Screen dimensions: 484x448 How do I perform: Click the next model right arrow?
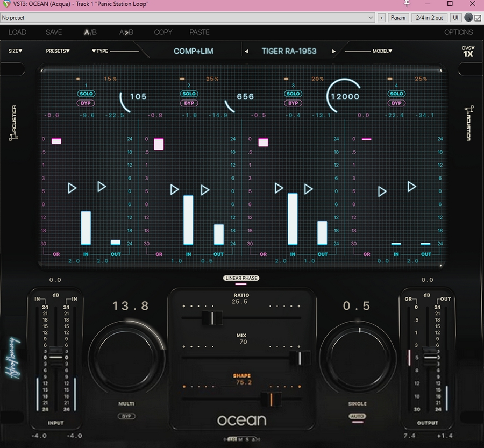tap(333, 52)
